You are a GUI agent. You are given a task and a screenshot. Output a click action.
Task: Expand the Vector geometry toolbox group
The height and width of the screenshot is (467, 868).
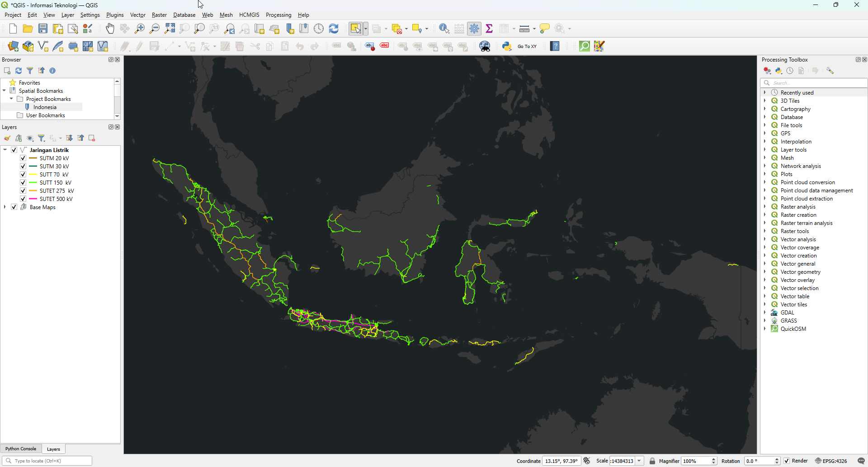coord(765,272)
